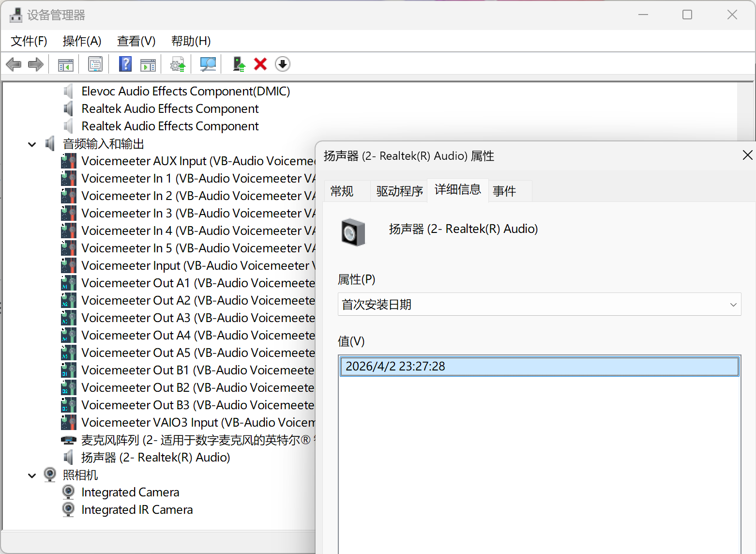Viewport: 756px width, 554px height.
Task: Click the update device driver icon
Action: (x=239, y=64)
